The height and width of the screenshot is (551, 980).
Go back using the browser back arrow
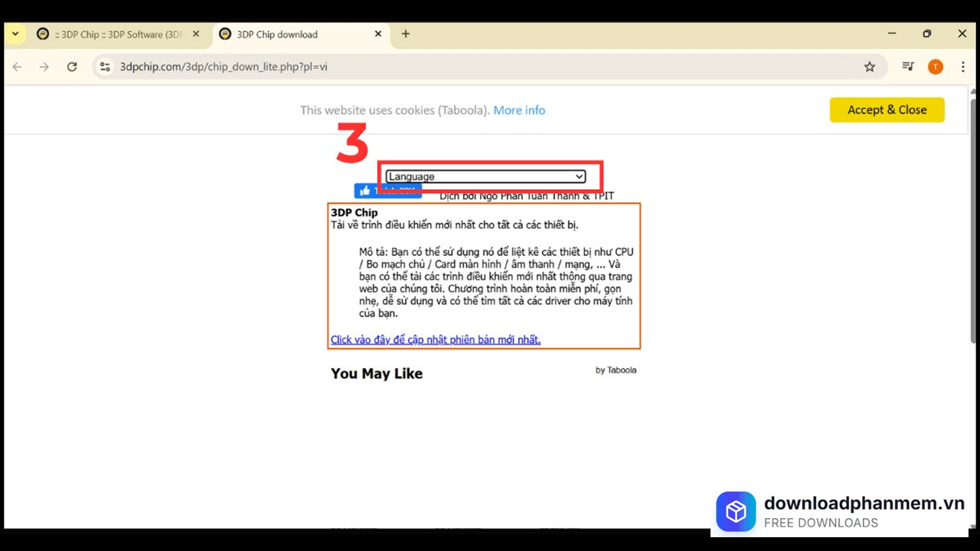pyautogui.click(x=17, y=67)
